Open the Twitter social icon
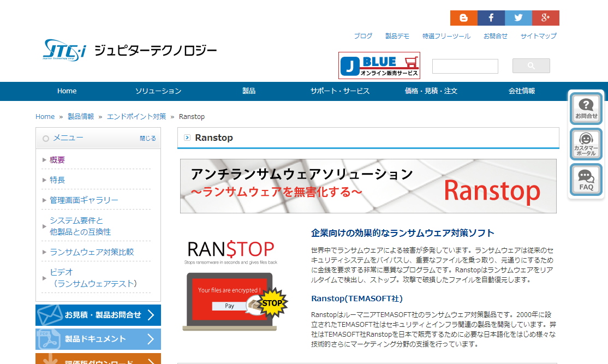 518,18
